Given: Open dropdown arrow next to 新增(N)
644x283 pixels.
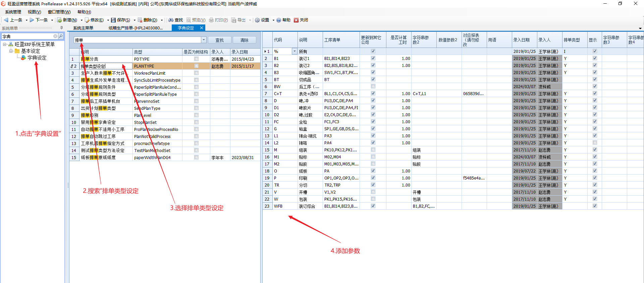Looking at the screenshot, I should pos(82,20).
